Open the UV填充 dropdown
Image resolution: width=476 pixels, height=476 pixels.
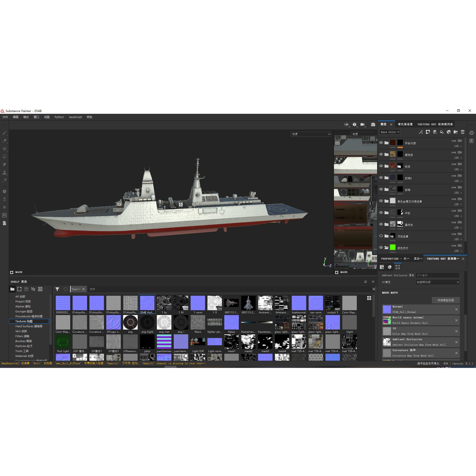point(437,282)
